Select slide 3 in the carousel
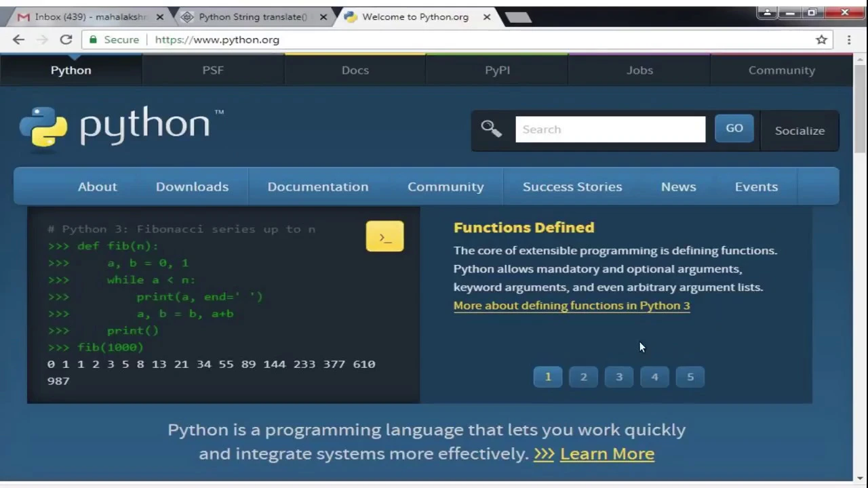Screen dimensions: 868x488 [619, 377]
